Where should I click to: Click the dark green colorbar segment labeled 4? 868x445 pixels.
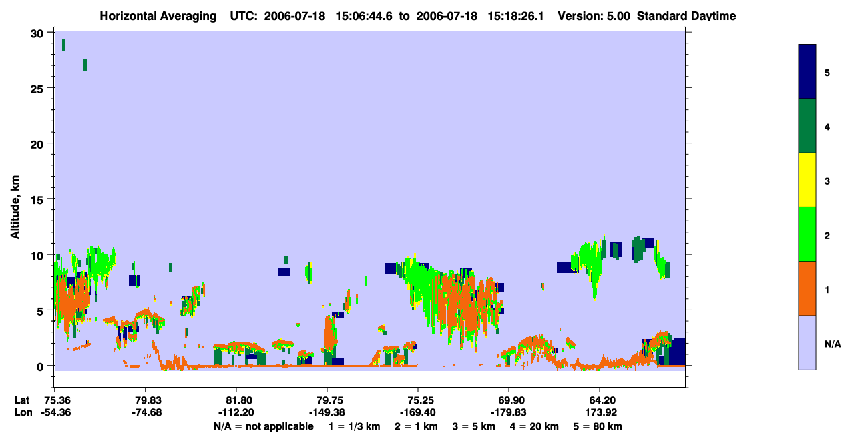pos(807,126)
